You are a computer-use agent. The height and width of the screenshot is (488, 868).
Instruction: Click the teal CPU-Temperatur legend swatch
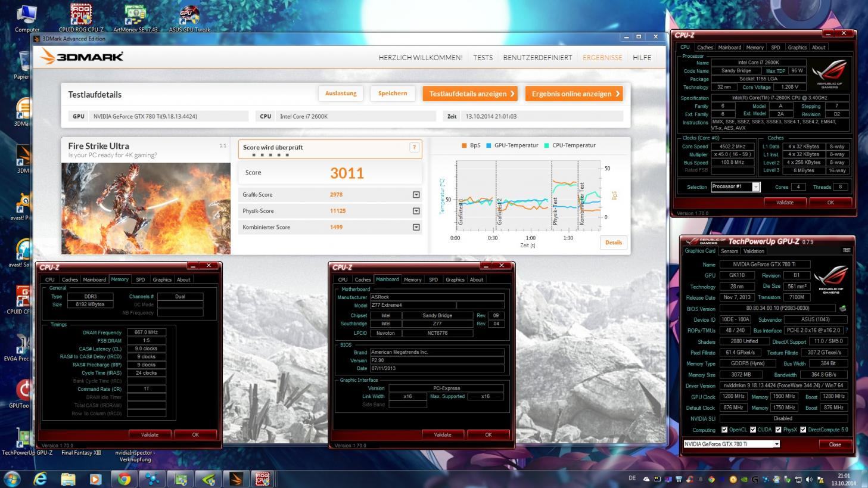pyautogui.click(x=546, y=145)
